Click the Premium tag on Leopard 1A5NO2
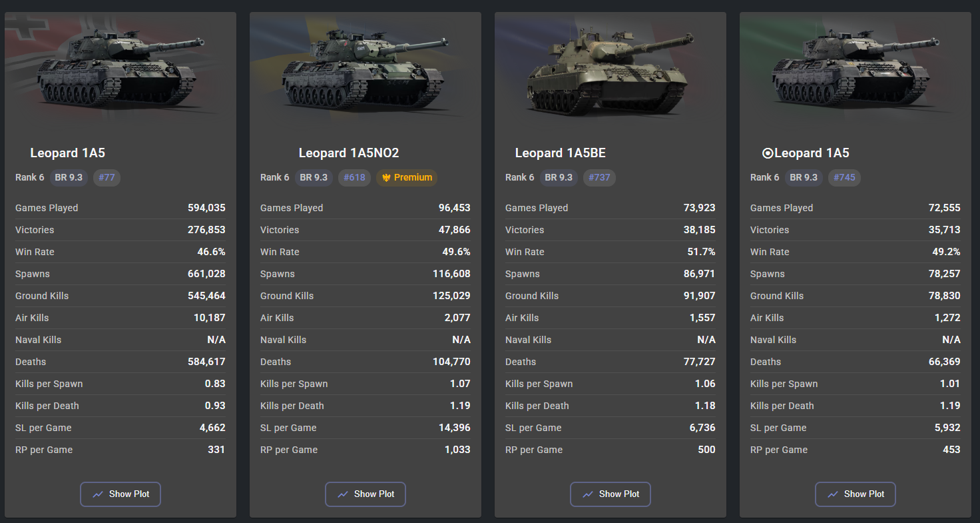The width and height of the screenshot is (980, 523). pyautogui.click(x=407, y=177)
